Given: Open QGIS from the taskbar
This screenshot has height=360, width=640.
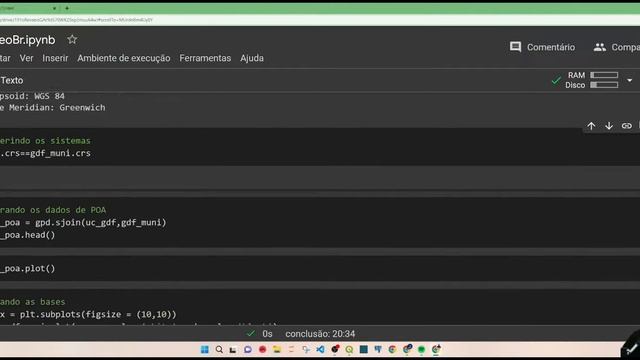Looking at the screenshot, I should tap(349, 349).
